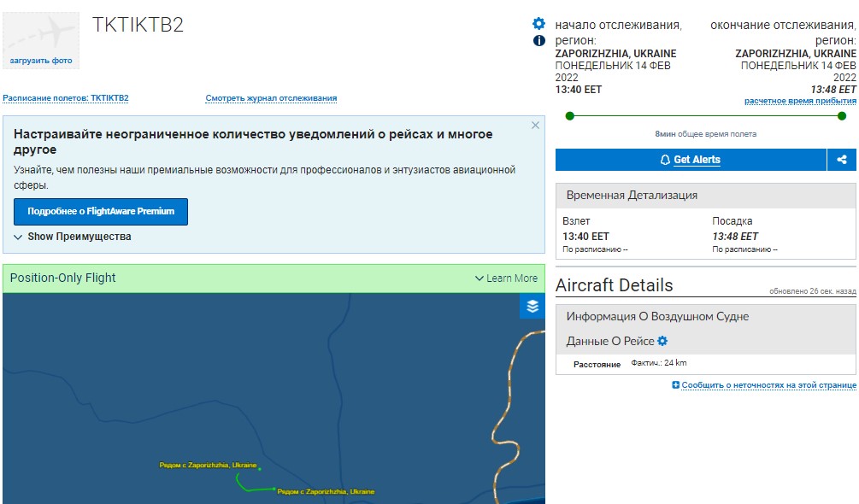Click the 8мин общее время полета text
Image resolution: width=859 pixels, height=504 pixels.
(706, 134)
